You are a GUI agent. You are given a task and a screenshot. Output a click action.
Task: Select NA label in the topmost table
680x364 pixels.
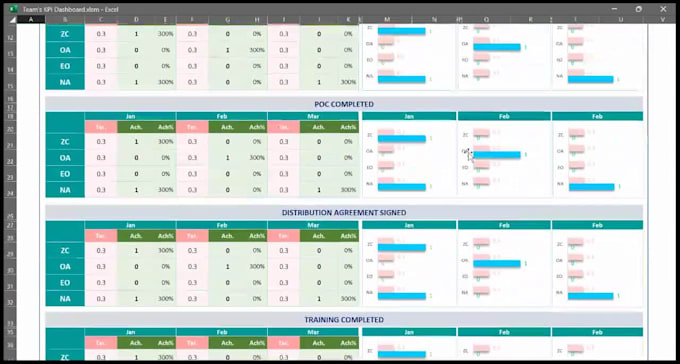coord(65,82)
